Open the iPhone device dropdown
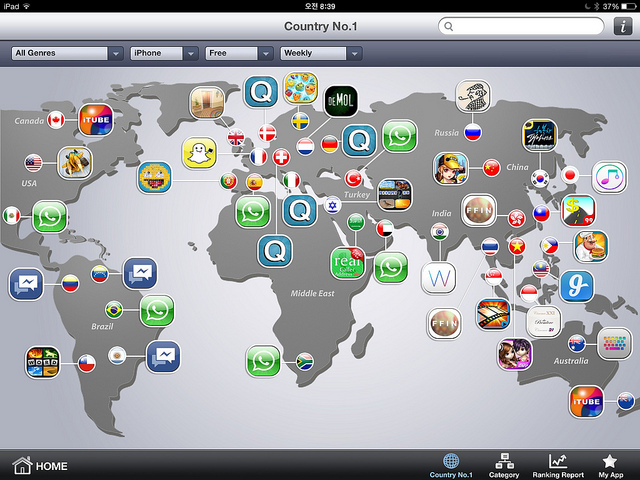Screen dimensions: 640x480 tap(164, 53)
